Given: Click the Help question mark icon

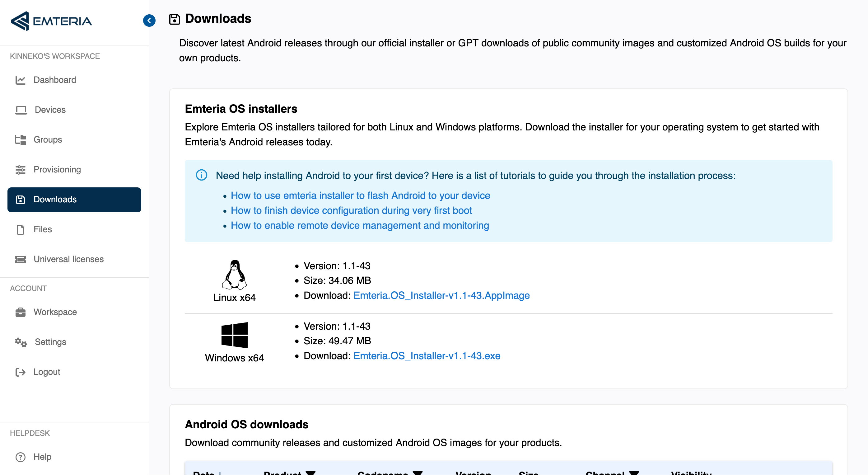Looking at the screenshot, I should [x=20, y=457].
